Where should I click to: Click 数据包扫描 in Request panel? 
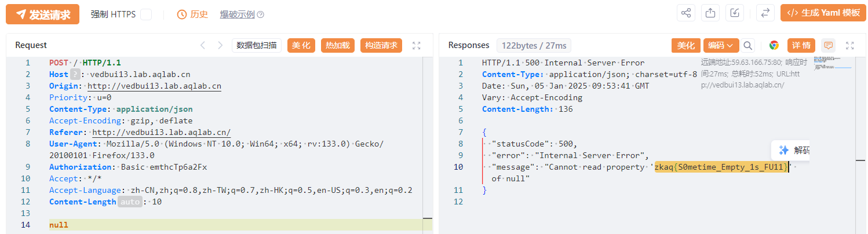257,45
